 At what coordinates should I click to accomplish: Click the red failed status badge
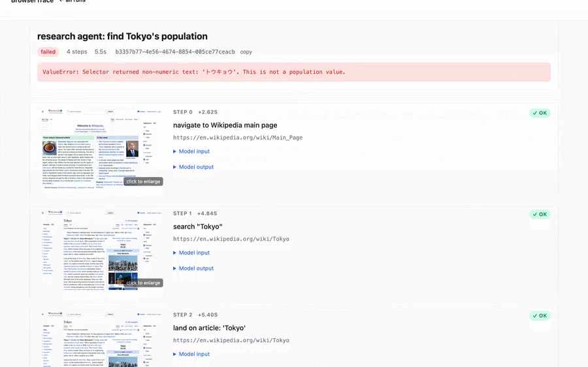(48, 52)
